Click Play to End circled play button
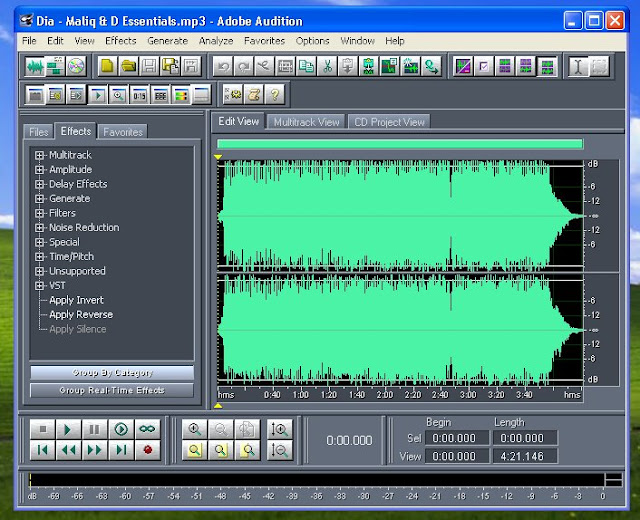640x520 pixels. coord(121,429)
